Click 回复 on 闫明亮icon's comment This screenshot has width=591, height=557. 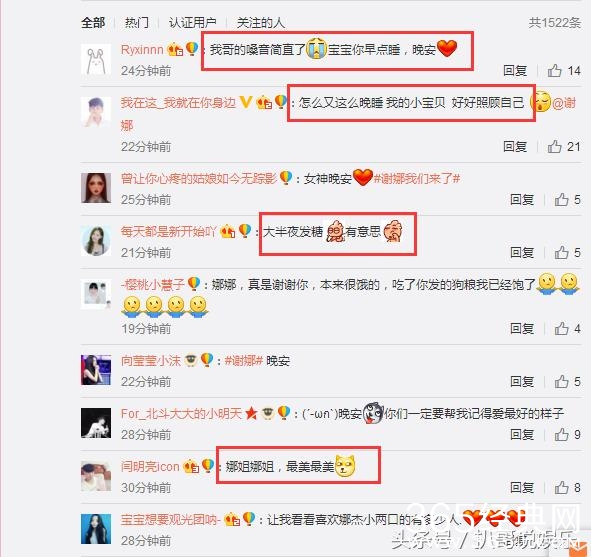(x=522, y=487)
